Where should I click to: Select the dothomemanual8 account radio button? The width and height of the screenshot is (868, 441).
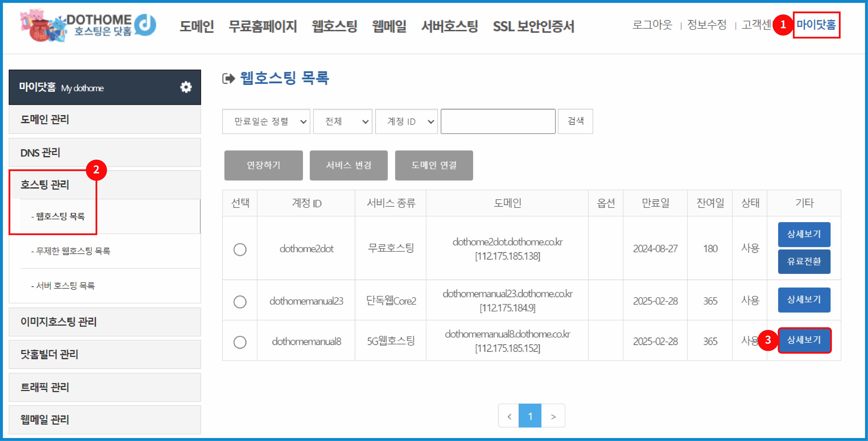(x=240, y=342)
